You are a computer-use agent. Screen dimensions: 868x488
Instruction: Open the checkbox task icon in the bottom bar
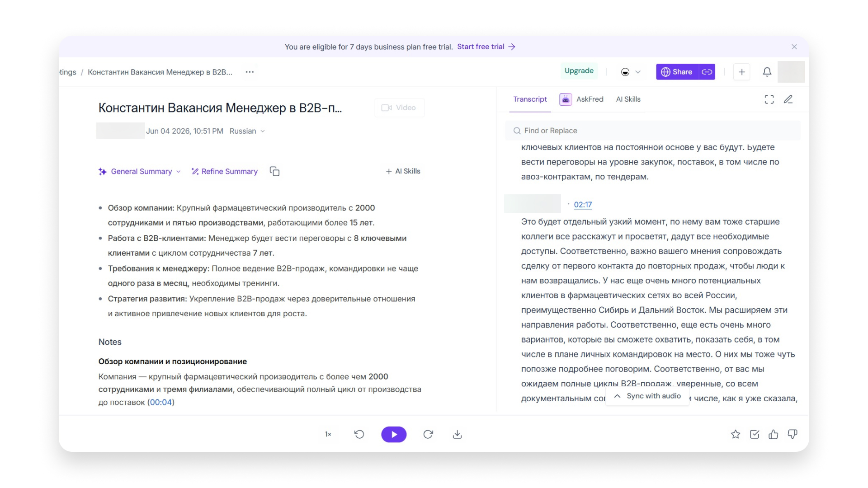[x=755, y=434]
